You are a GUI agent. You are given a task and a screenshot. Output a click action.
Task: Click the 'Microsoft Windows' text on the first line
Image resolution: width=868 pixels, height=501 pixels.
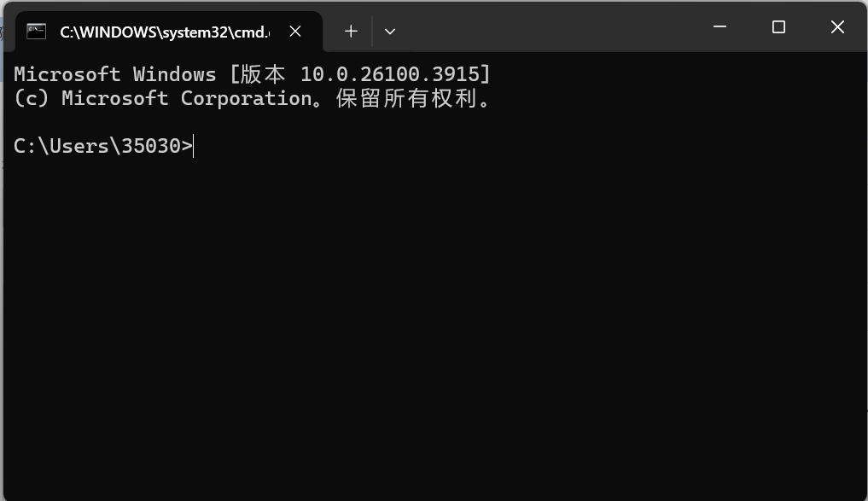tap(114, 74)
